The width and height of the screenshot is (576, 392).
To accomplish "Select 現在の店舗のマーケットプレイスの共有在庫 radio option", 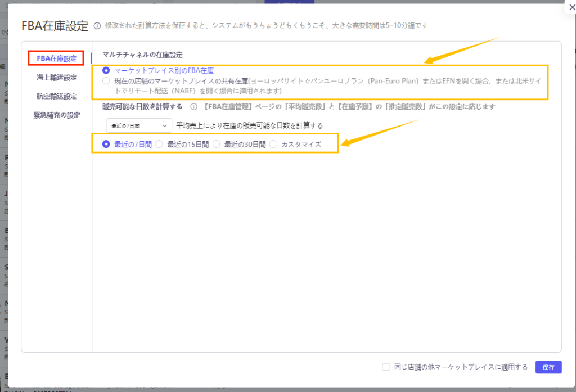I will [x=106, y=81].
